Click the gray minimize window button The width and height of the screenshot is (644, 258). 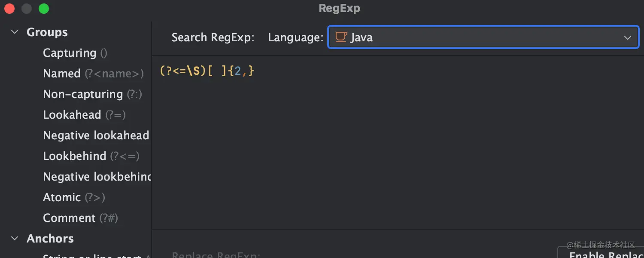tap(27, 9)
